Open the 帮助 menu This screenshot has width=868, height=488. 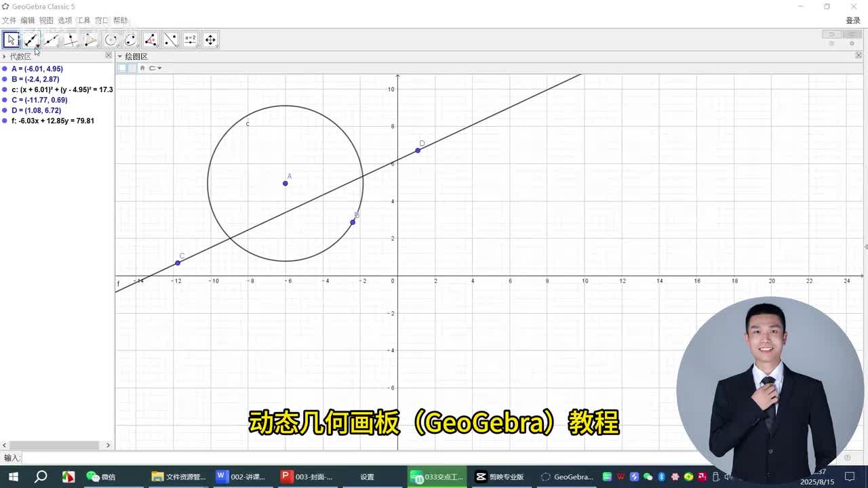[x=120, y=20]
